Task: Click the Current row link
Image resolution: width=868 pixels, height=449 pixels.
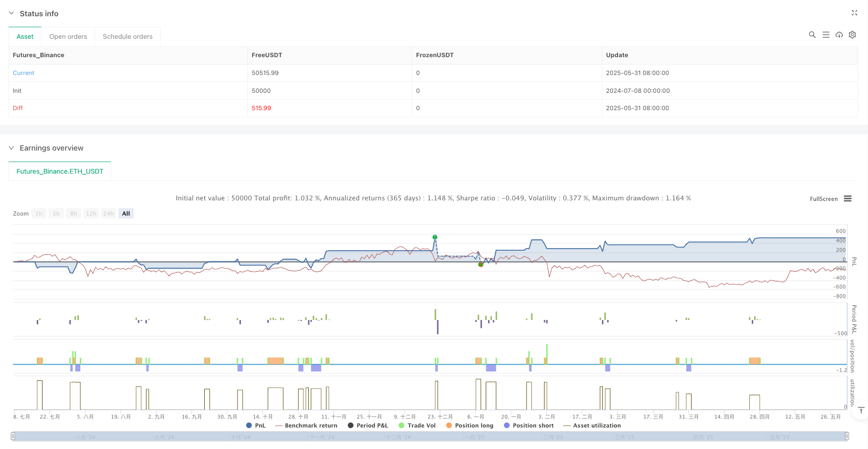Action: [x=24, y=73]
